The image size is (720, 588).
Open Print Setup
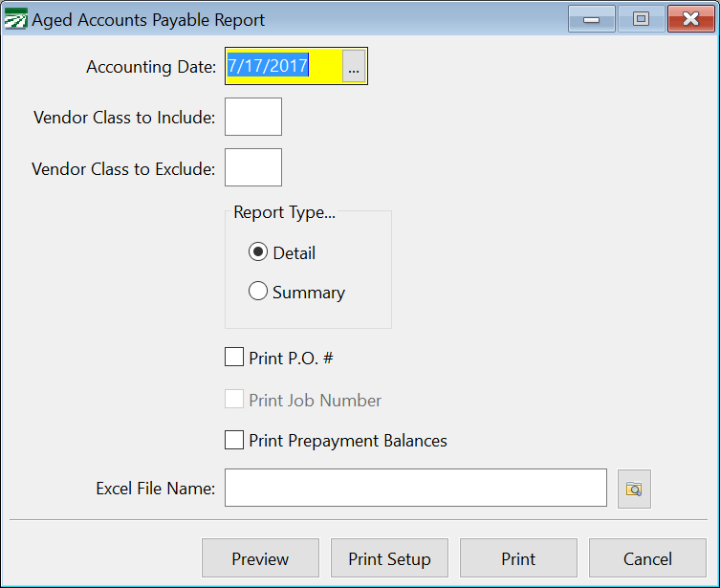point(389,558)
